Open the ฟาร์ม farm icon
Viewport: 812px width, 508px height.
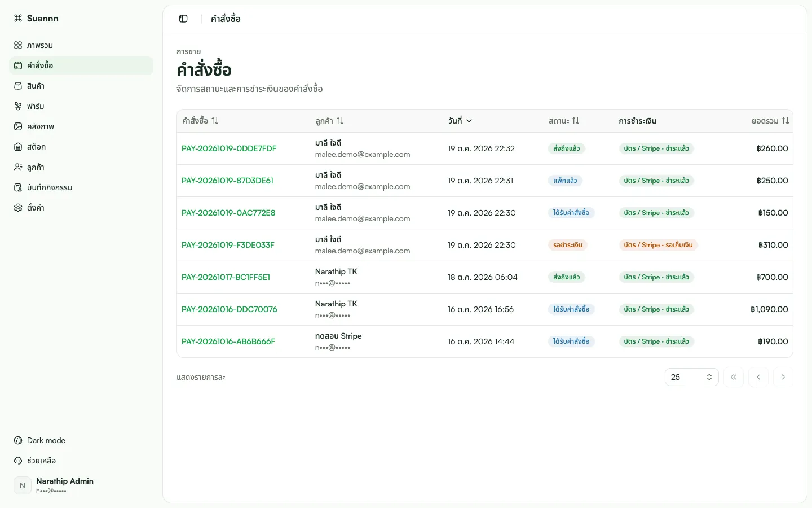click(x=18, y=106)
